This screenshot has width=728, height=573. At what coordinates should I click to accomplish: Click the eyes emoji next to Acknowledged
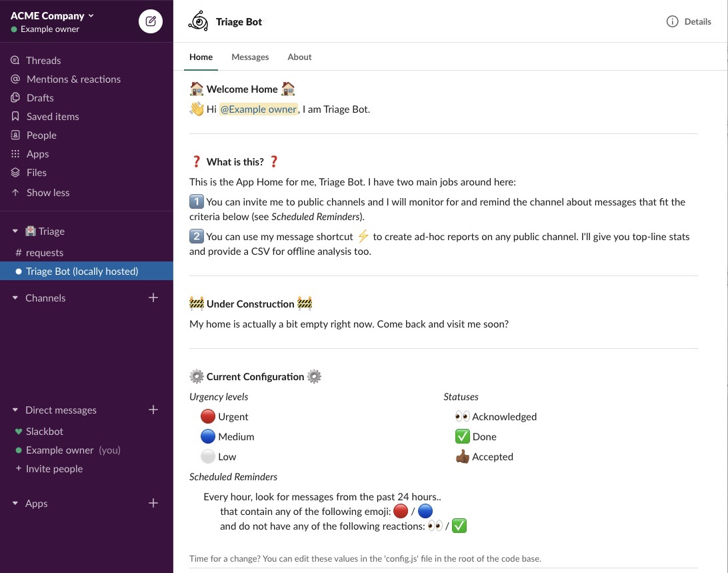coord(463,416)
